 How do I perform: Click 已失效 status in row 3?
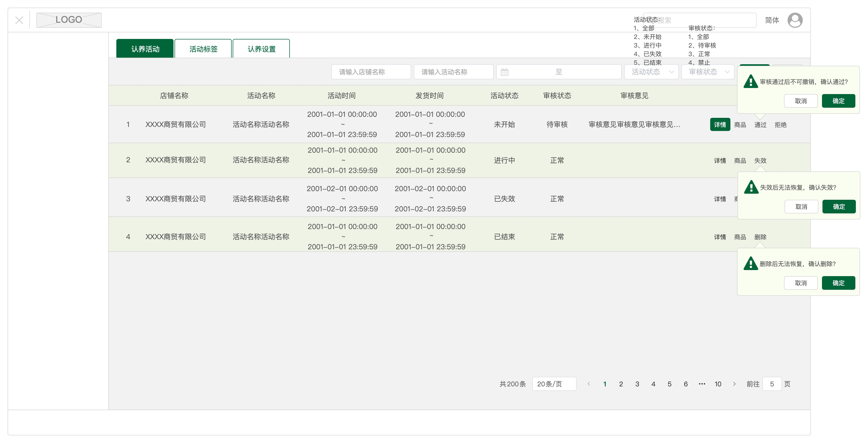click(x=504, y=199)
